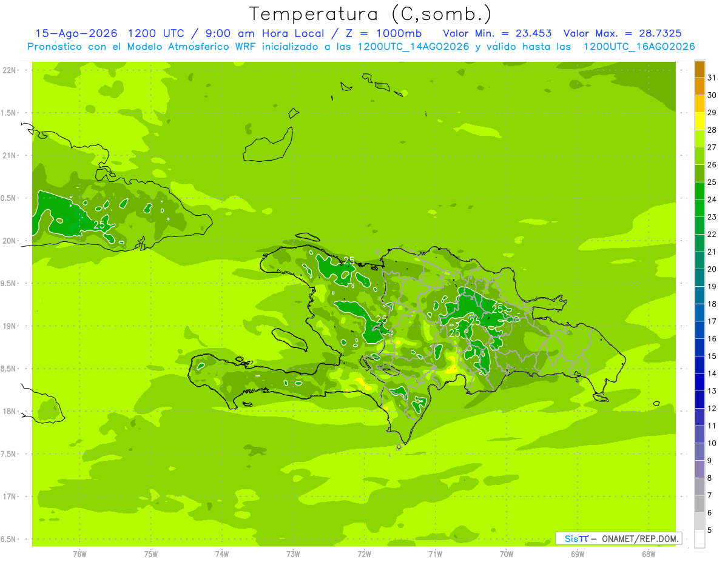
Task: Click the title "Temperatura (C,somb.)"
Action: pos(371,15)
